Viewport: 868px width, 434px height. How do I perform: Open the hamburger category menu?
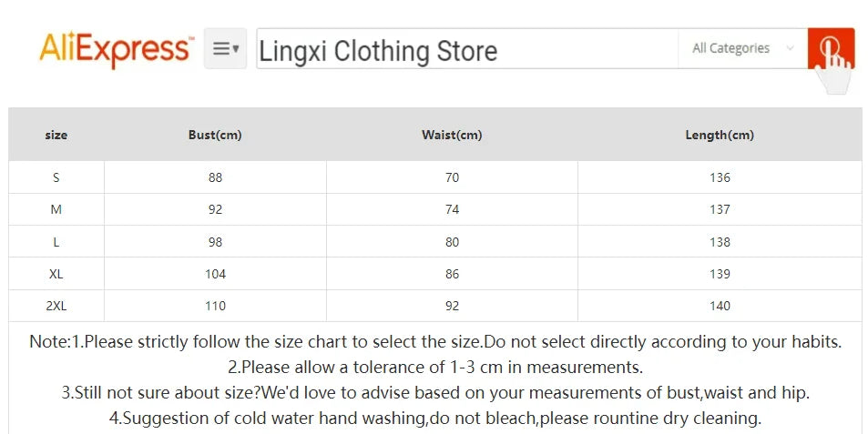point(225,49)
